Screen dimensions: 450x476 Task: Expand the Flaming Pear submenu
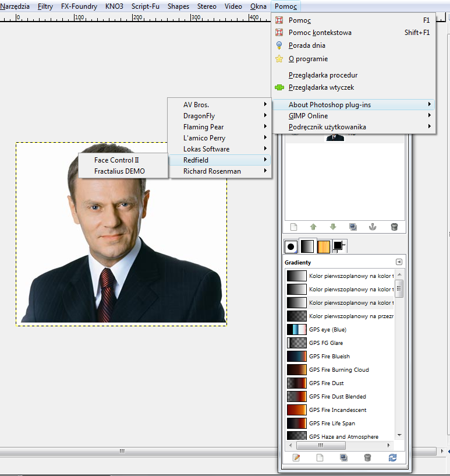[x=203, y=127]
